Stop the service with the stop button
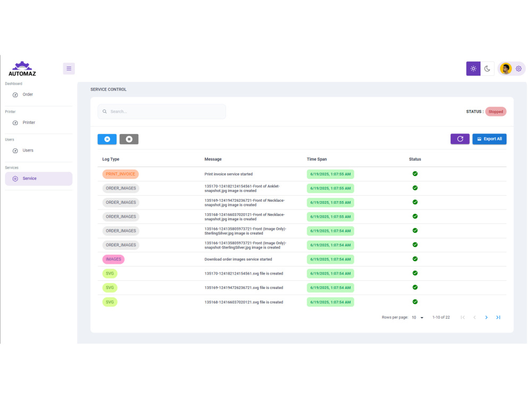This screenshot has width=532, height=399. pyautogui.click(x=129, y=139)
